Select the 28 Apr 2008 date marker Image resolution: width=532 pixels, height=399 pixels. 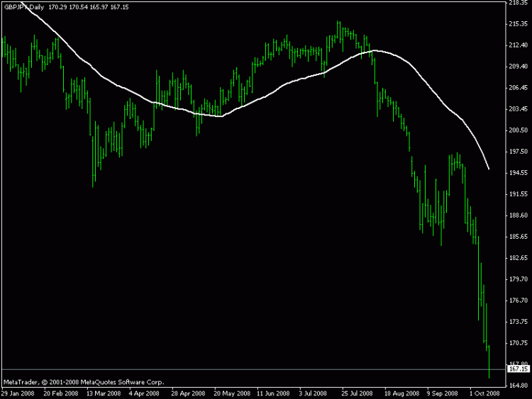(188, 393)
